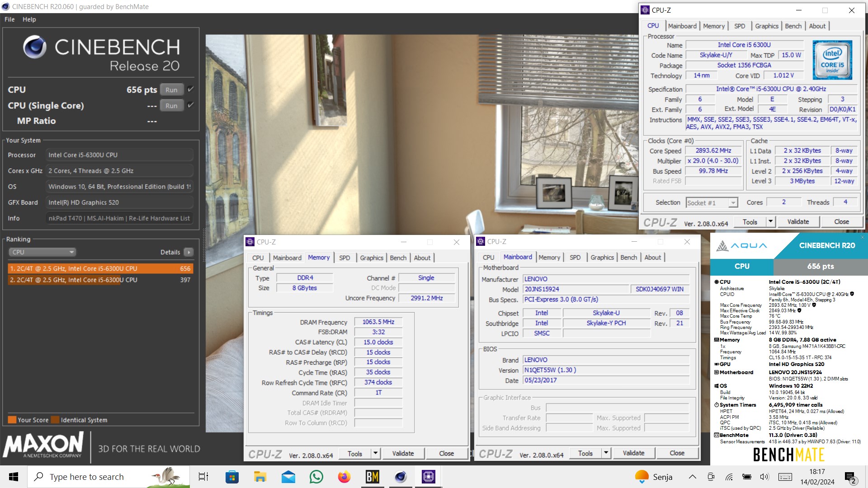Screen dimensions: 868x488
Task: Open Task View from the taskbar
Action: pyautogui.click(x=203, y=477)
